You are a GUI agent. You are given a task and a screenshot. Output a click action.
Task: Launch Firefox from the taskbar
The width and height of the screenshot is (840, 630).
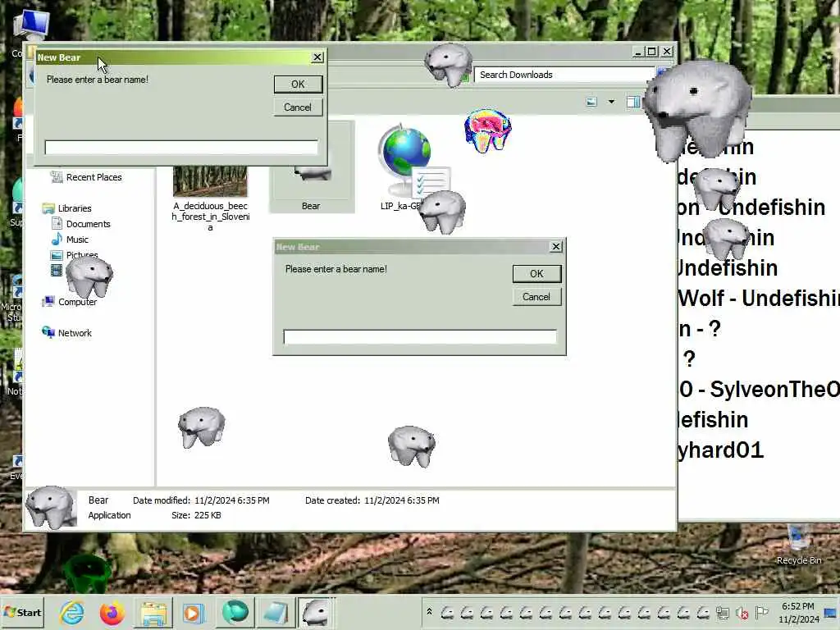112,612
